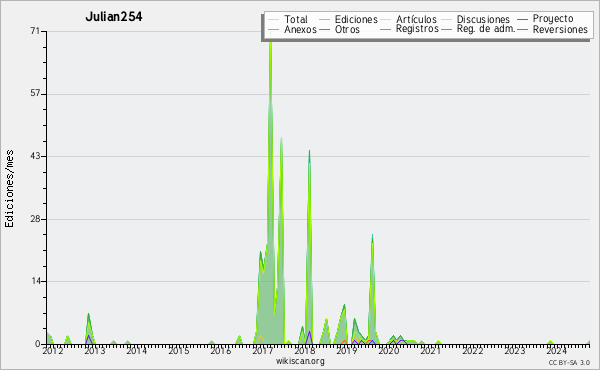Click the 28 y-axis value

click(35, 219)
